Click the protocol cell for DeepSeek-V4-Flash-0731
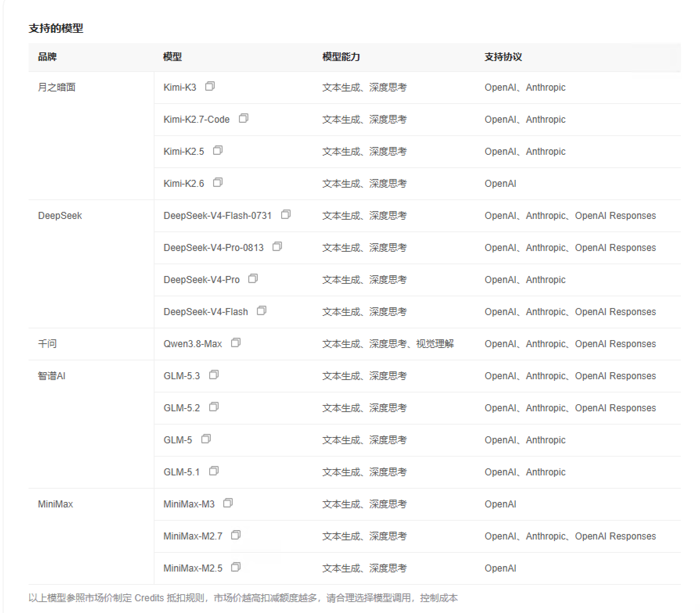Viewport: 700px width, 613px height. click(x=570, y=216)
